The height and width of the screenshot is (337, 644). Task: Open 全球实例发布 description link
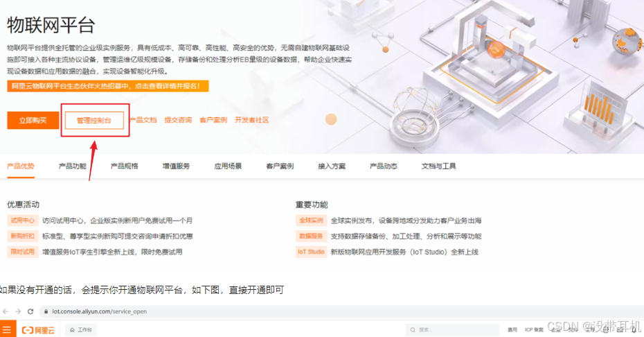pos(406,221)
